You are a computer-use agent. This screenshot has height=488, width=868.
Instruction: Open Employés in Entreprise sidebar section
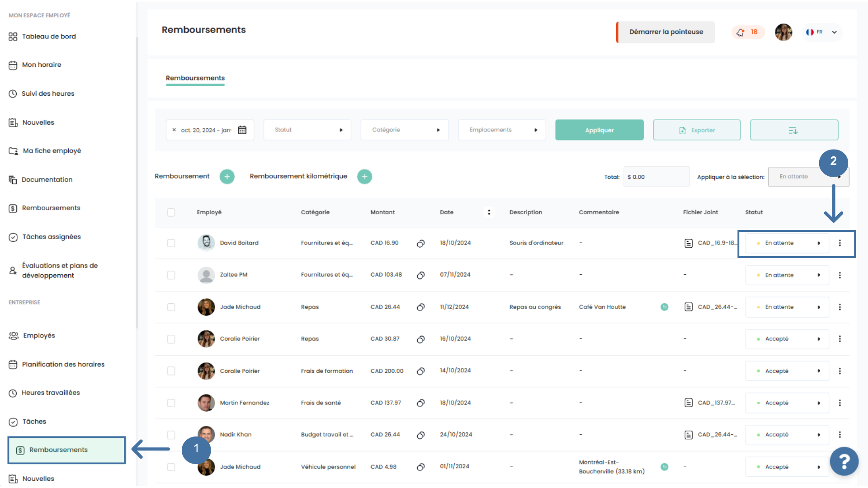pos(32,336)
